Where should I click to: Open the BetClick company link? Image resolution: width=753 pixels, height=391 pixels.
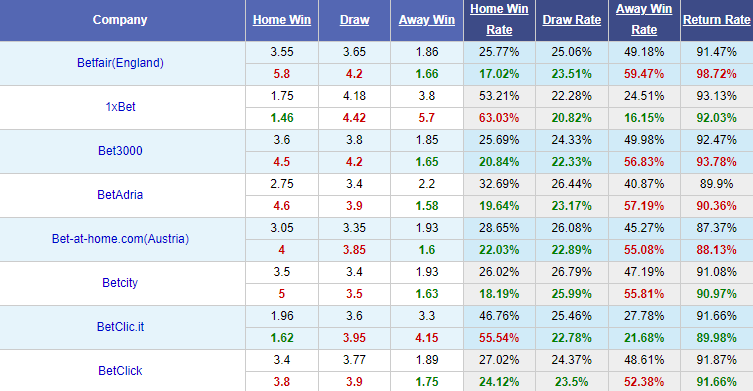pyautogui.click(x=120, y=371)
